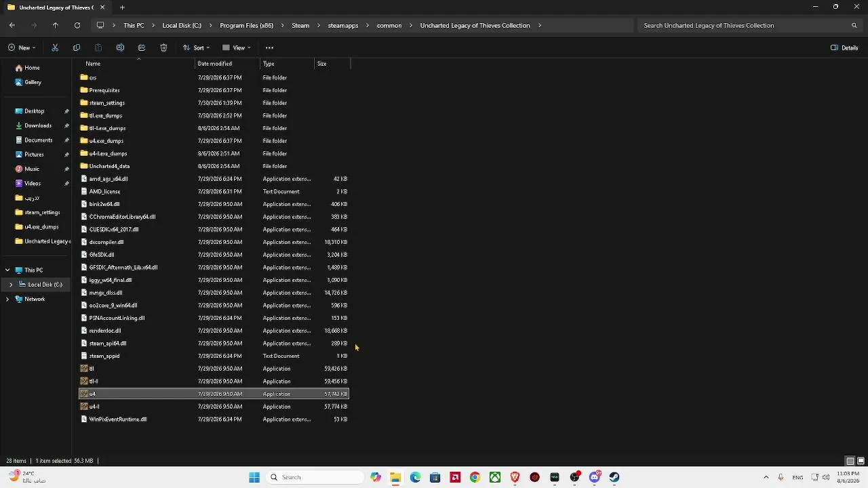Open Xbox app from the taskbar
868x488 pixels.
(495, 477)
